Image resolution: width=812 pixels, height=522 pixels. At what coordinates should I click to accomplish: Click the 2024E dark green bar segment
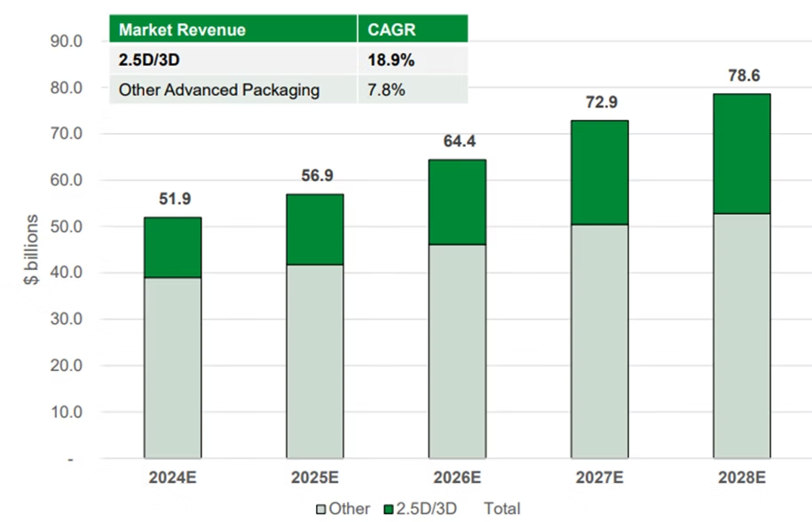pos(173,248)
